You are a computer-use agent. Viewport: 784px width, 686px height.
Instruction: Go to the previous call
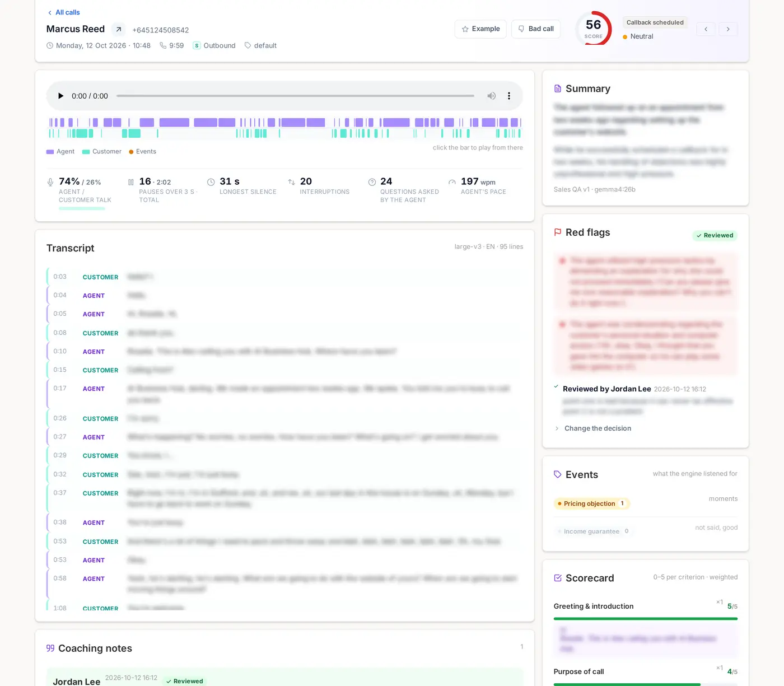pyautogui.click(x=706, y=29)
